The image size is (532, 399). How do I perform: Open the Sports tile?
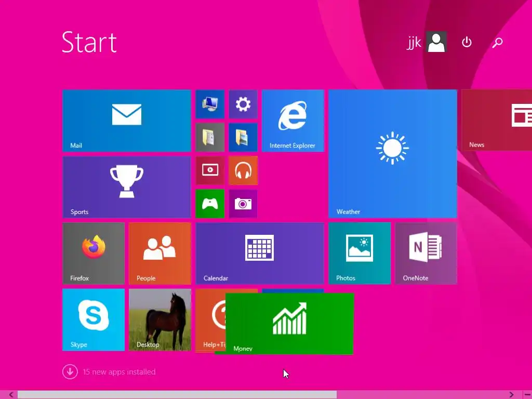(127, 187)
